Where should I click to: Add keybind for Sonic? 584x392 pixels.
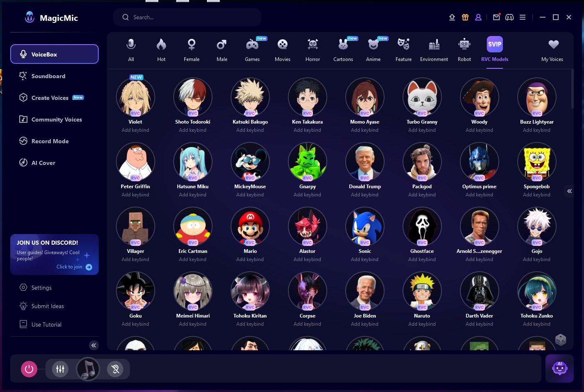coord(365,259)
